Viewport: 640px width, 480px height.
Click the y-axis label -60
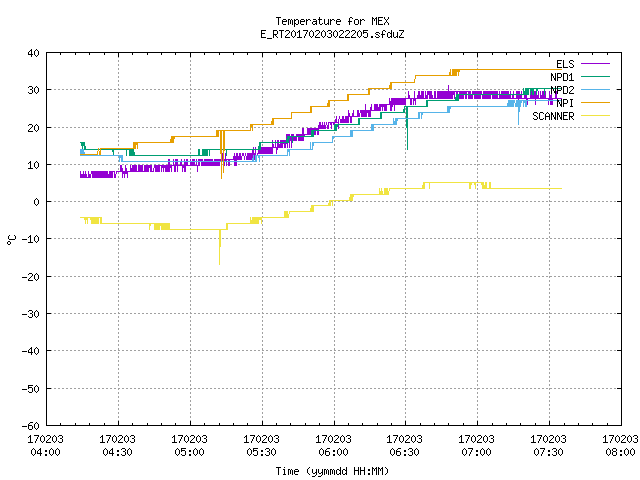coord(31,426)
